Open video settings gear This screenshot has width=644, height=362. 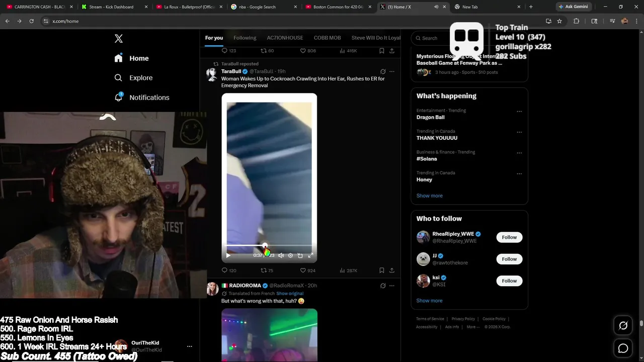(x=290, y=255)
